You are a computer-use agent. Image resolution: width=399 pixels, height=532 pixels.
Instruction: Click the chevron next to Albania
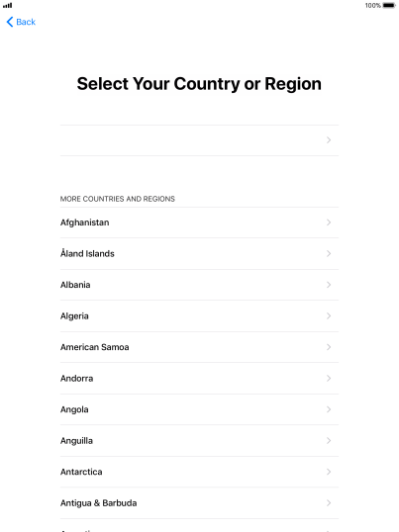[x=329, y=285]
